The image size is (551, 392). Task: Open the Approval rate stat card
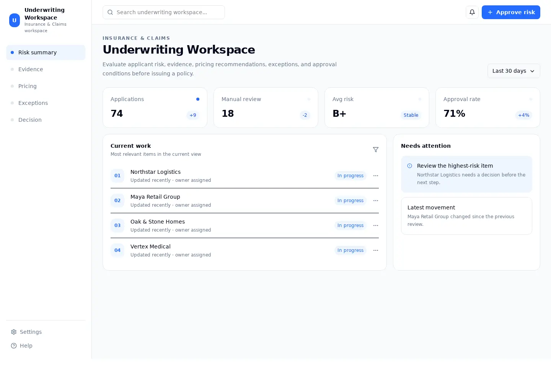(488, 108)
